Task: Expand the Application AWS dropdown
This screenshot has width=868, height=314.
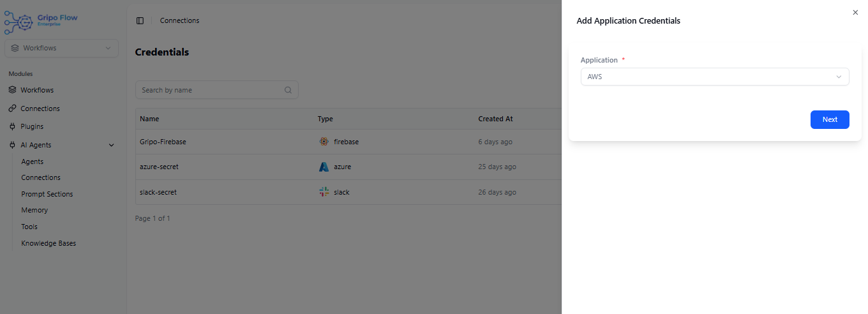Action: (x=714, y=77)
